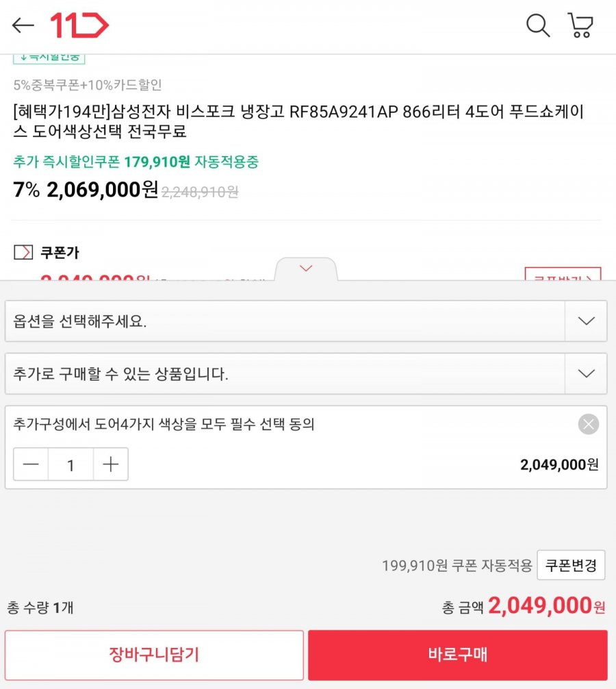Click the green 즉시할인쿠폰 자동적용중 text
The image size is (616, 689).
coord(136,162)
